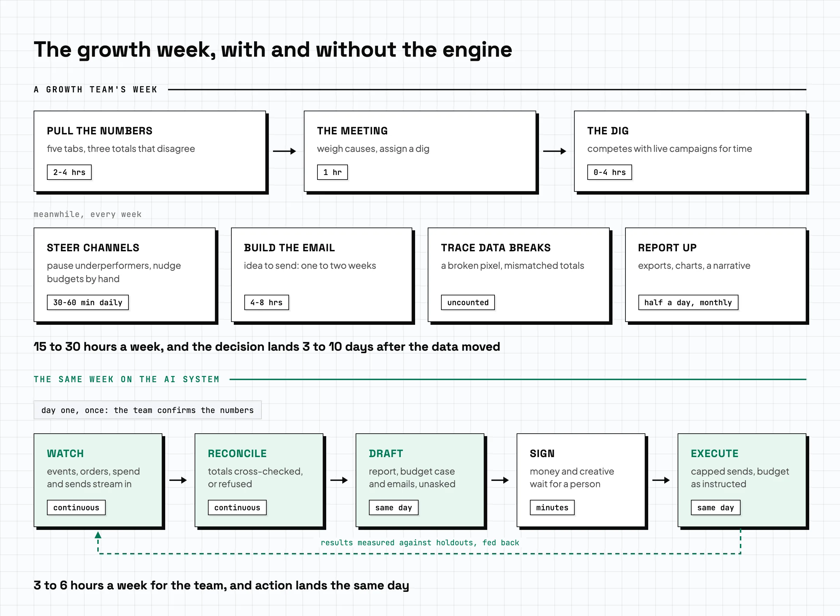Select 'THE MEETING' card heading
This screenshot has width=840, height=616.
pos(352,131)
